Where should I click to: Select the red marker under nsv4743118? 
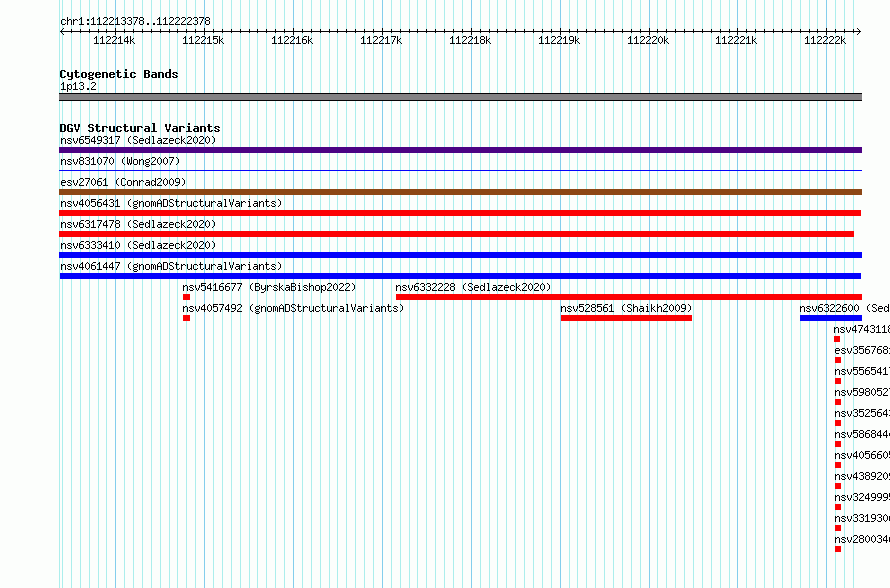coord(837,339)
